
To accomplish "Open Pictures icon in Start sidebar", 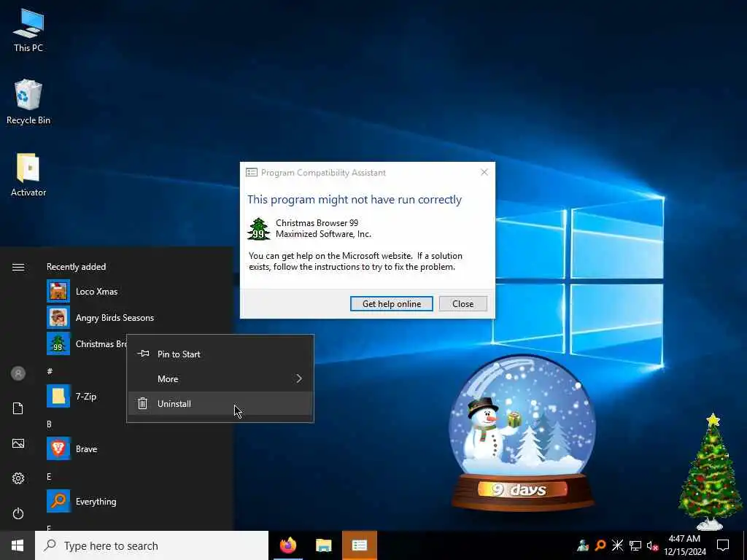I will pos(18,443).
